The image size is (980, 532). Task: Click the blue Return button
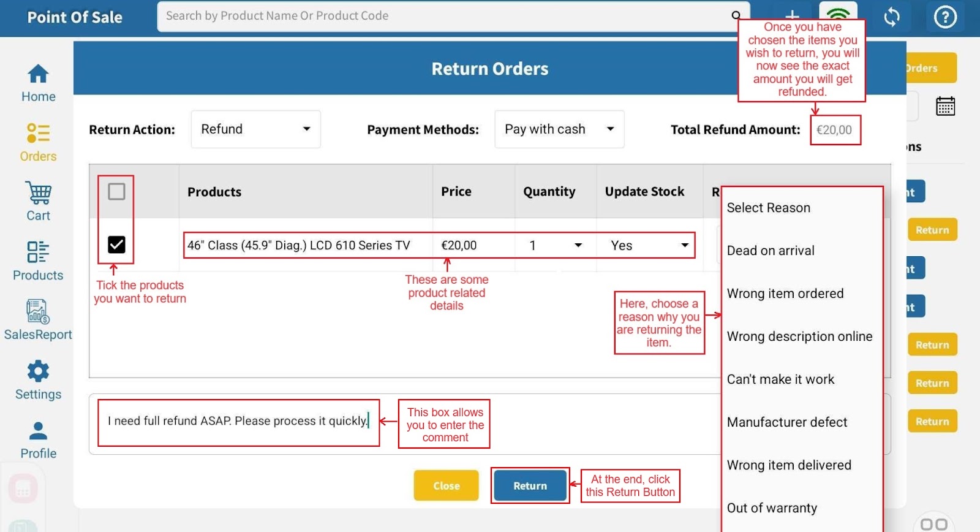pyautogui.click(x=530, y=486)
